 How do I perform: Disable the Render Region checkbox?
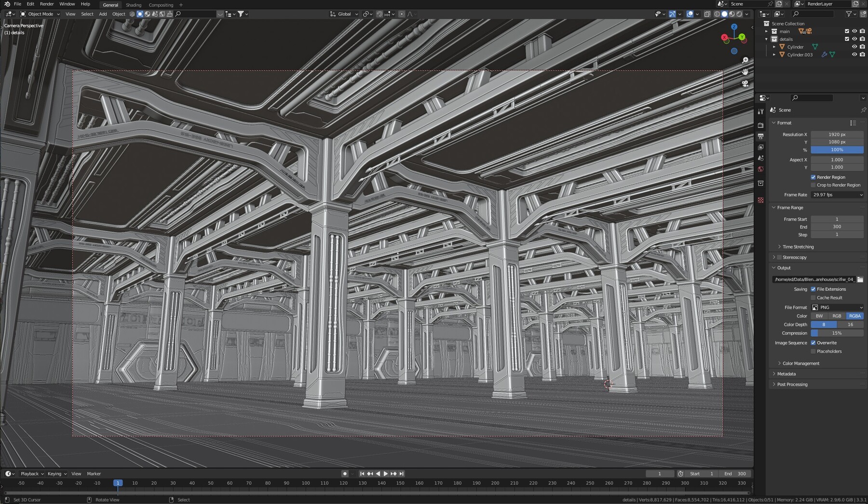[814, 177]
